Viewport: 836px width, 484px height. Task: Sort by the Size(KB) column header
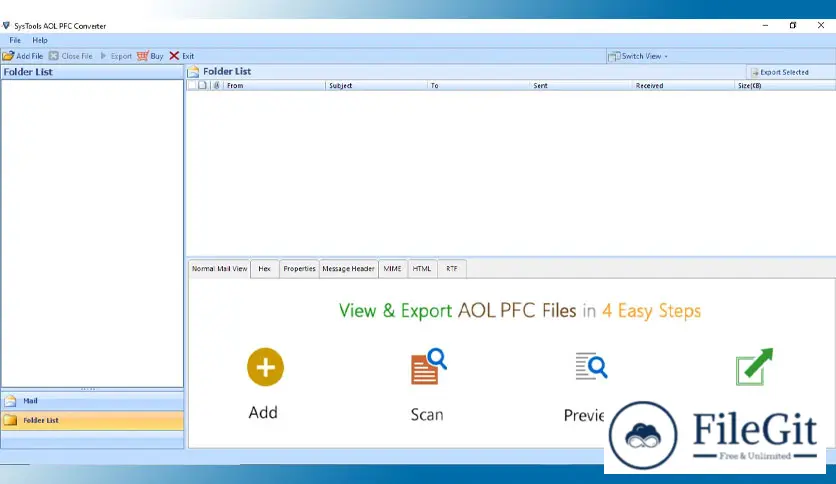click(x=784, y=85)
